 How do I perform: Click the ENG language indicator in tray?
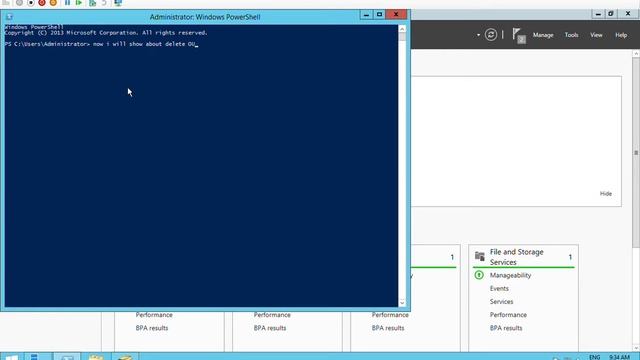595,357
